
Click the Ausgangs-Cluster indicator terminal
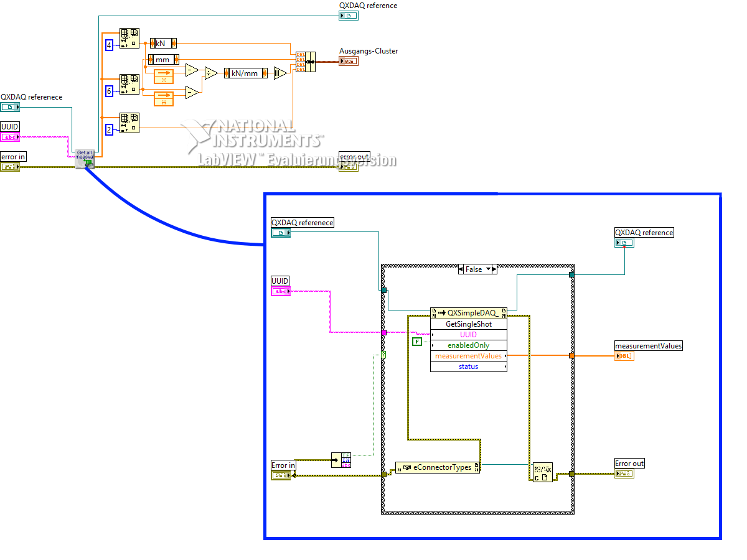349,61
